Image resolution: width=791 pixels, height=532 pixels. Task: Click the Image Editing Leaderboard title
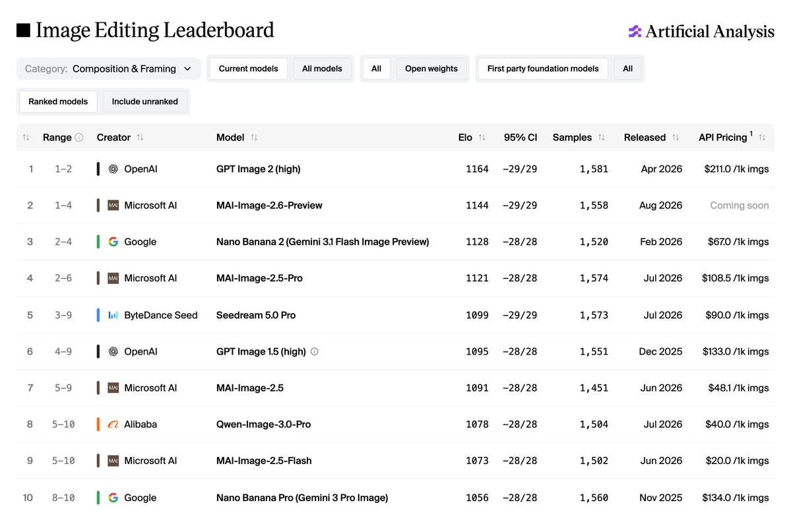pyautogui.click(x=155, y=30)
